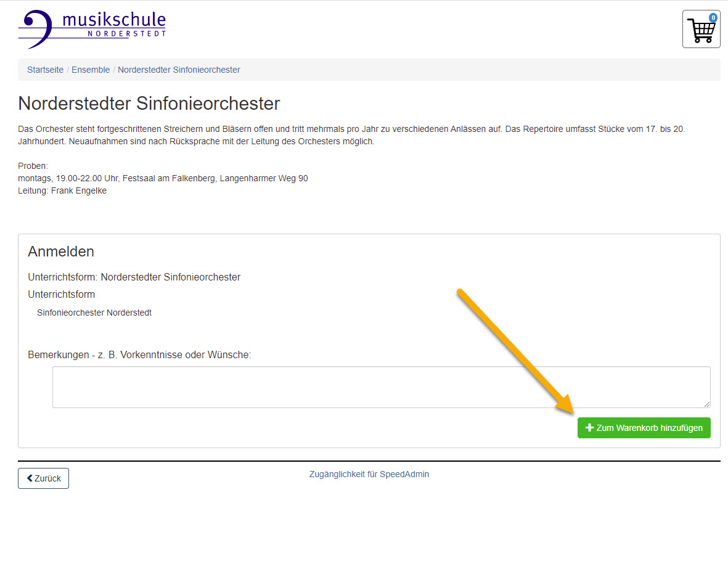Go back with the Zurück button
728x577 pixels.
[44, 478]
